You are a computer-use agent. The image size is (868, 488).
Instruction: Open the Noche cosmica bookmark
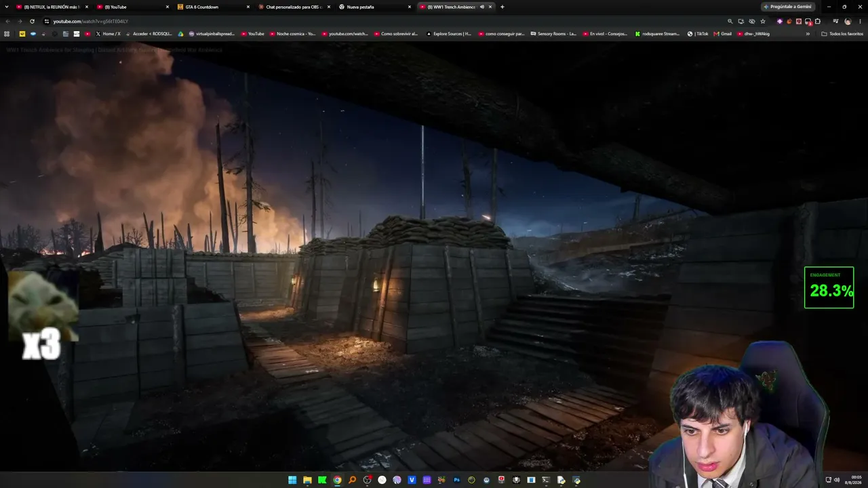[292, 33]
